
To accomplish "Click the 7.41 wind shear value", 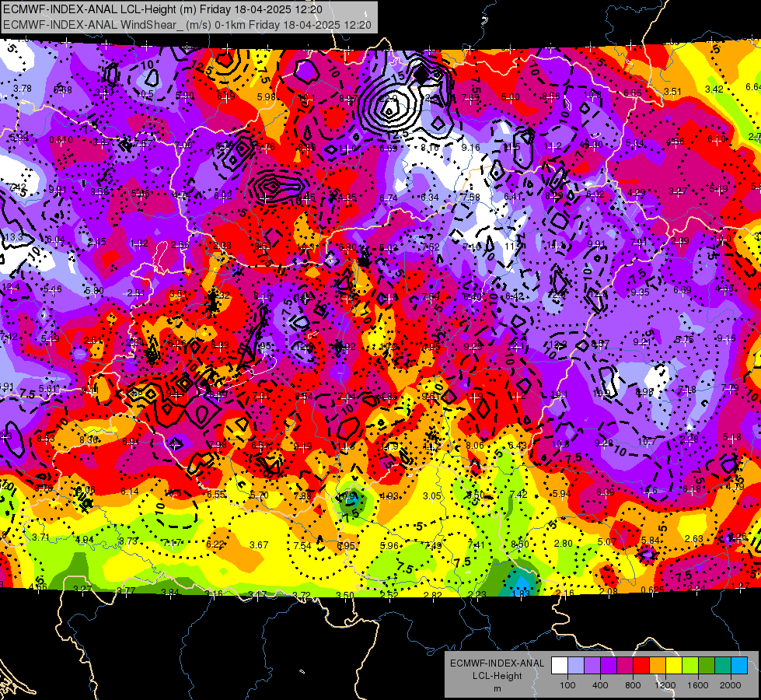I will [476, 545].
